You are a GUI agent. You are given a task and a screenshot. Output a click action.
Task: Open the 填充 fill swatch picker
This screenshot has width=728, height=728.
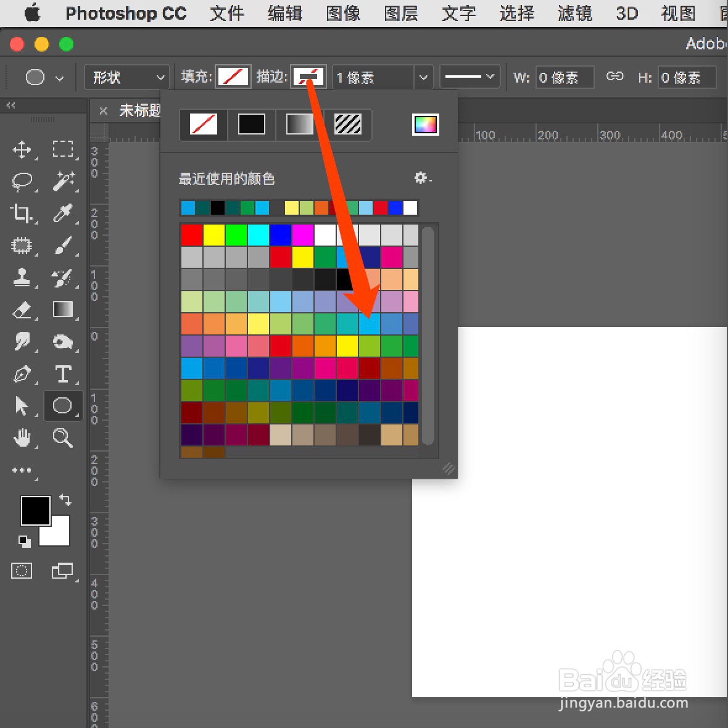(x=233, y=77)
